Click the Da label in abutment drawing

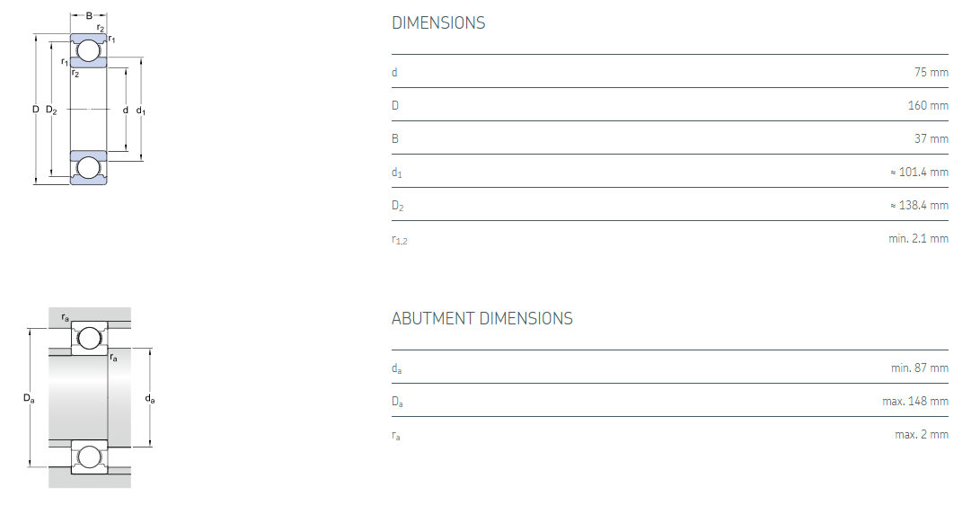[x=29, y=398]
